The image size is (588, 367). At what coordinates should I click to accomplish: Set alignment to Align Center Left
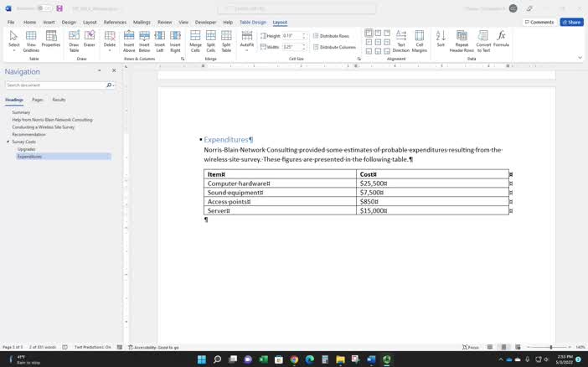tap(369, 42)
